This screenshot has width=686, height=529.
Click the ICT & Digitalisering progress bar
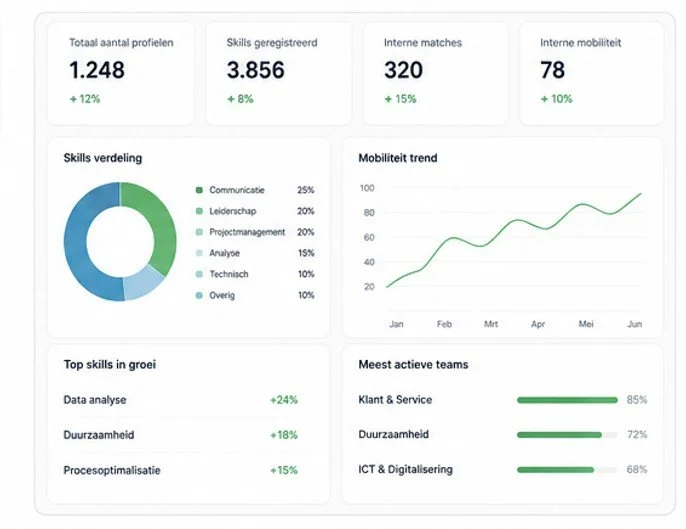567,470
